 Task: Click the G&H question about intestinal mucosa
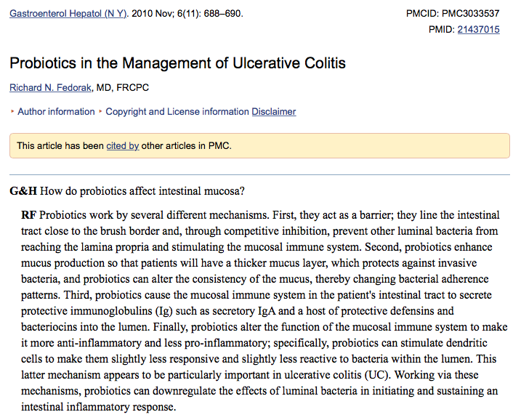(142, 192)
